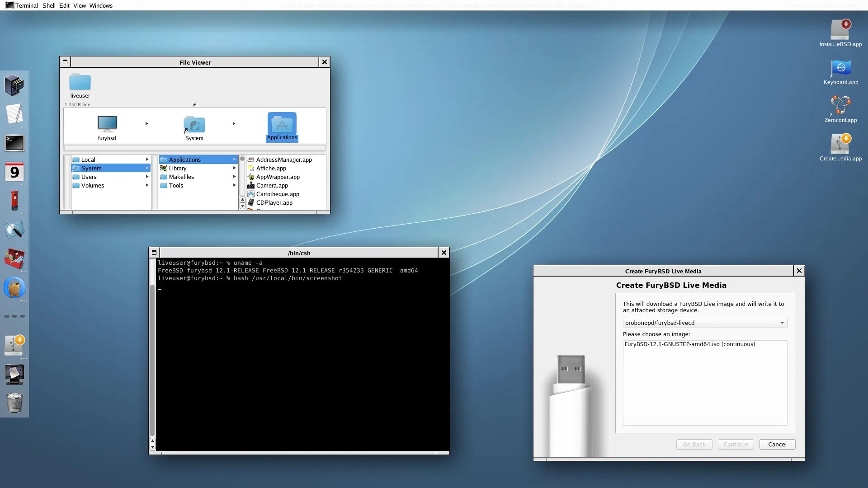The image size is (868, 488).
Task: Expand the Users folder arrow
Action: pyautogui.click(x=147, y=177)
